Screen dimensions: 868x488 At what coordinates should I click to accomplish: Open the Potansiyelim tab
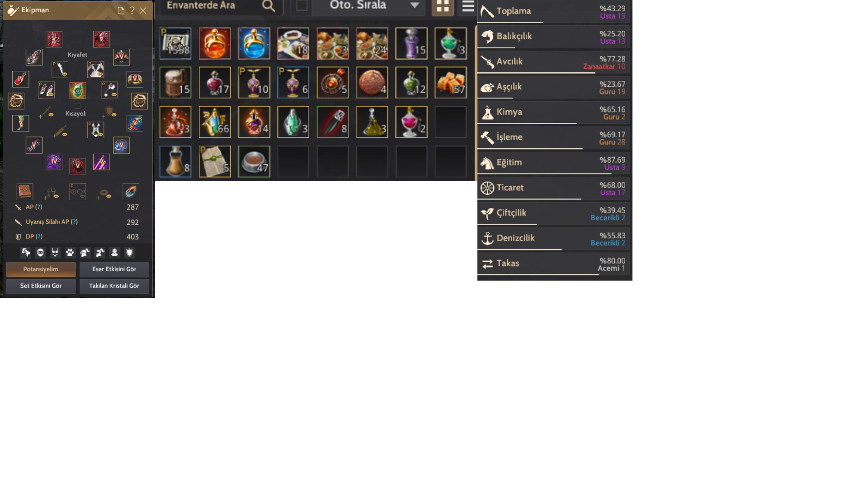click(x=41, y=269)
